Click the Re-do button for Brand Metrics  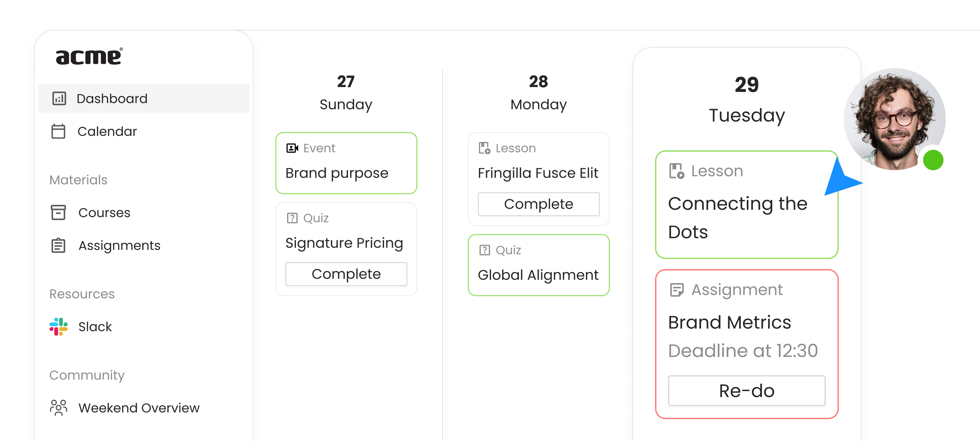747,391
